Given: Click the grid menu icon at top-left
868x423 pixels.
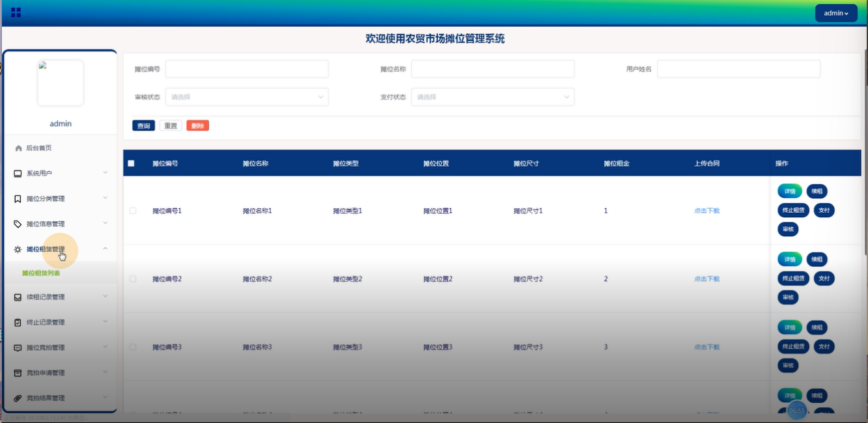Looking at the screenshot, I should coord(16,12).
